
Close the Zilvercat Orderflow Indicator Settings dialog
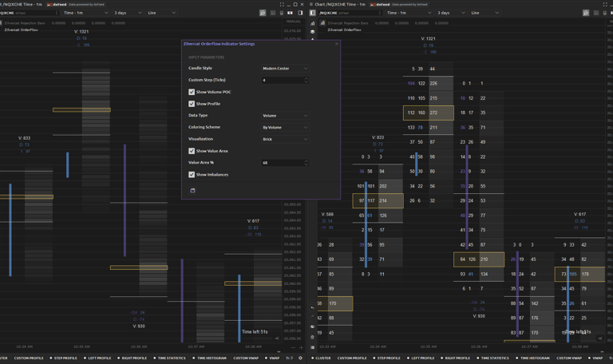(x=336, y=44)
